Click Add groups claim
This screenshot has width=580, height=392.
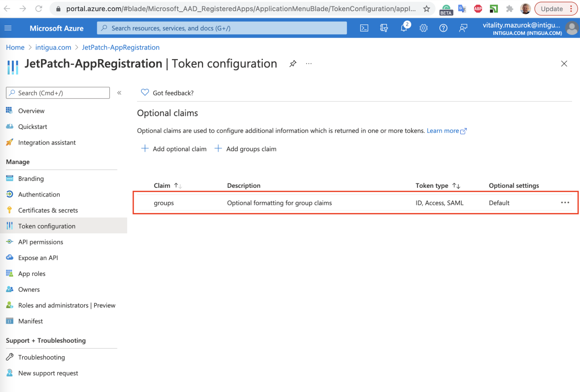(245, 149)
